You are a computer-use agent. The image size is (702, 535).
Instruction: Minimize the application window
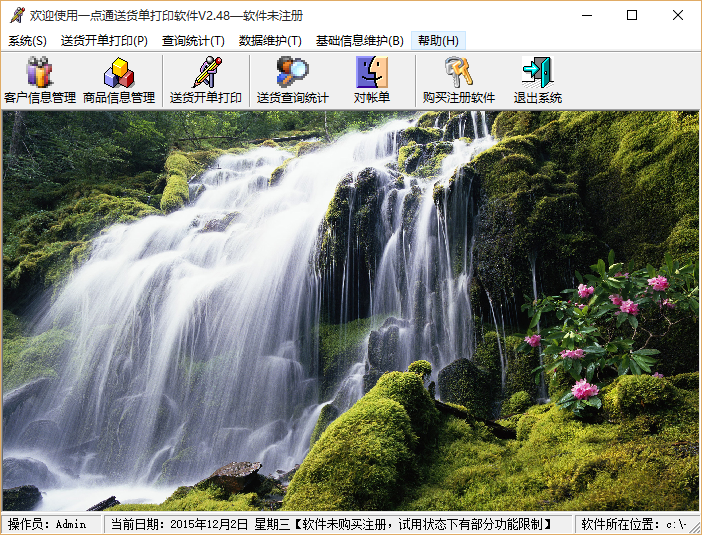[586, 16]
